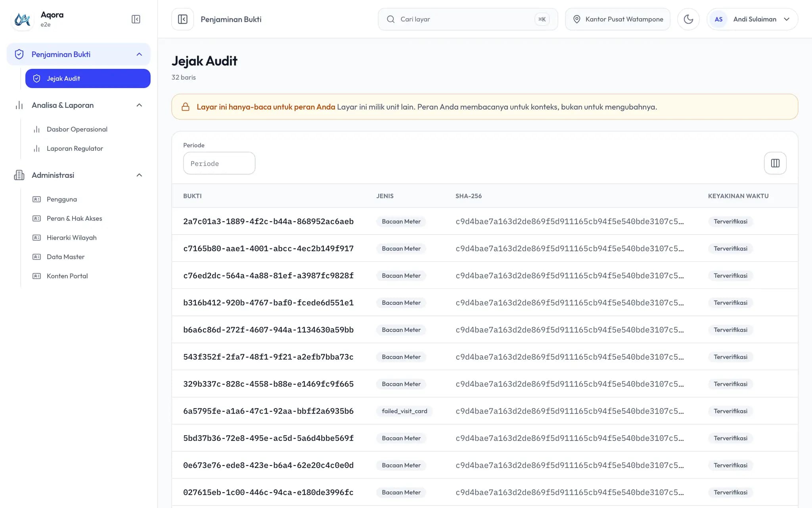Click the Konten Portal ID card icon
Screen dimensions: 812x508
click(x=36, y=276)
